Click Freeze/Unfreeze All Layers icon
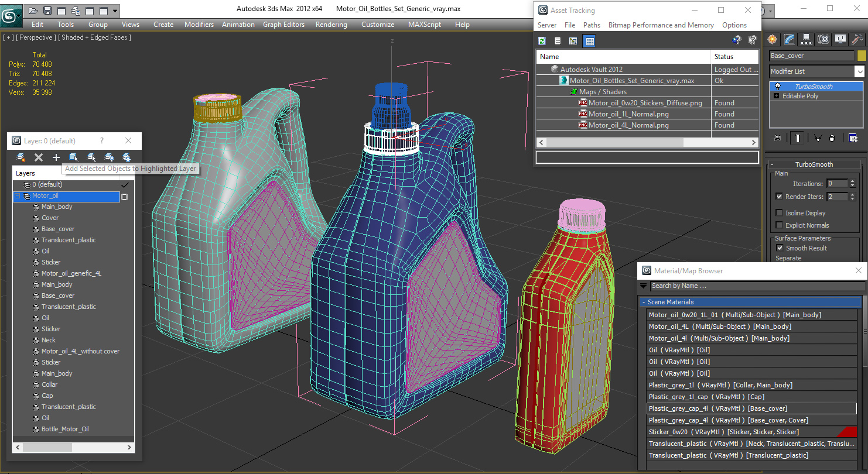 click(x=126, y=157)
